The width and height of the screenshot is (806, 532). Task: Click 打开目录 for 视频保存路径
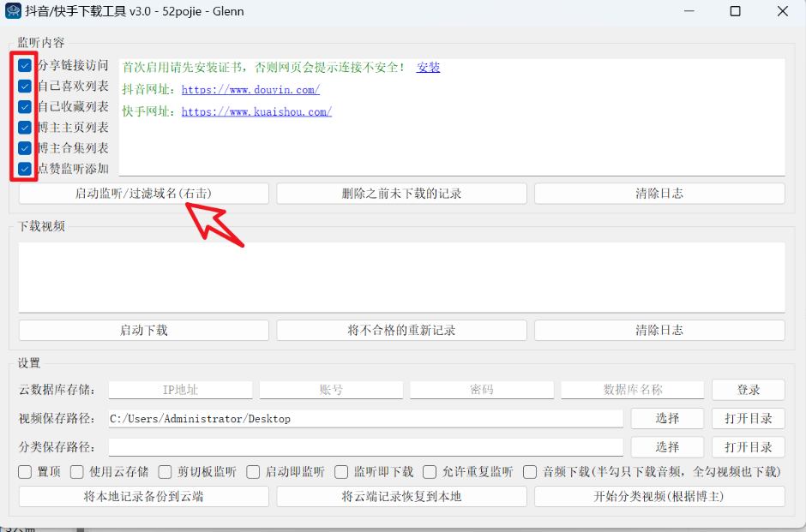coord(749,419)
